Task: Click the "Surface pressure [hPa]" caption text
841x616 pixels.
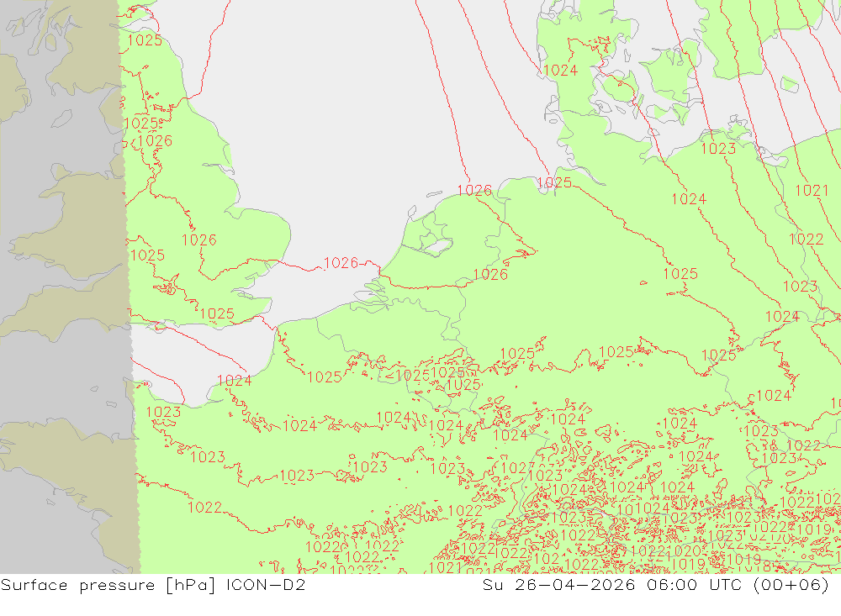Action: coord(108,585)
